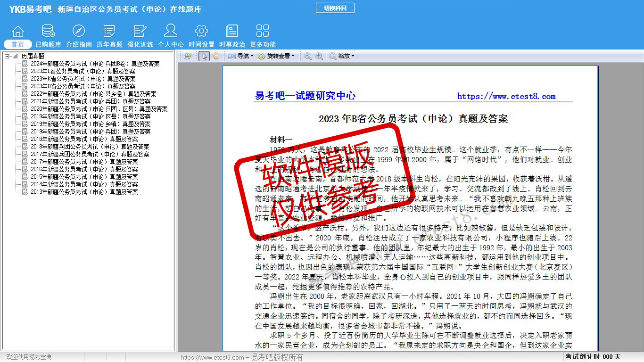Select 2021年新疆公务员考试(申论·兵团) item
Image resolution: width=644 pixels, height=362 pixels.
tap(90, 101)
